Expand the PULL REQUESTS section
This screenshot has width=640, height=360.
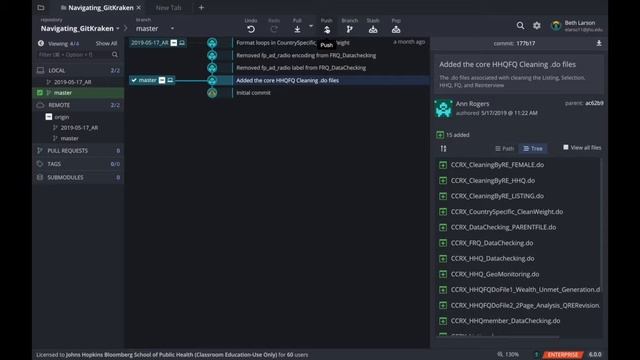[78, 151]
